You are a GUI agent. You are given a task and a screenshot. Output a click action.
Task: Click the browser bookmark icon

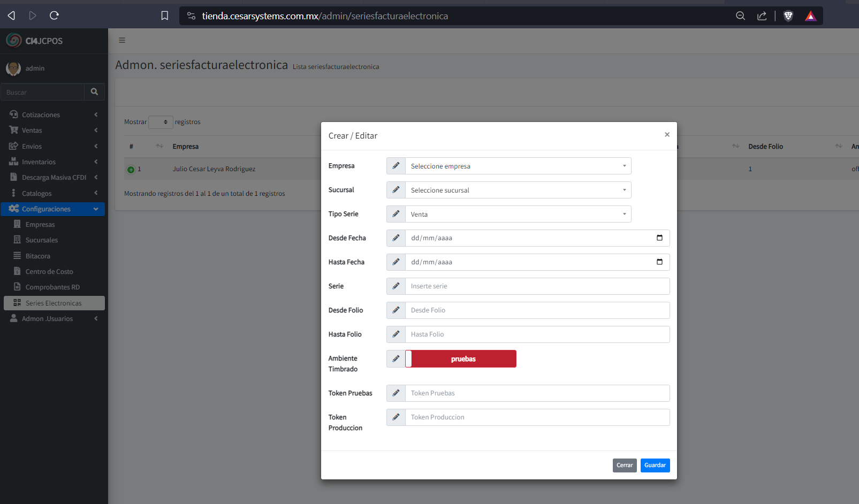tap(165, 16)
